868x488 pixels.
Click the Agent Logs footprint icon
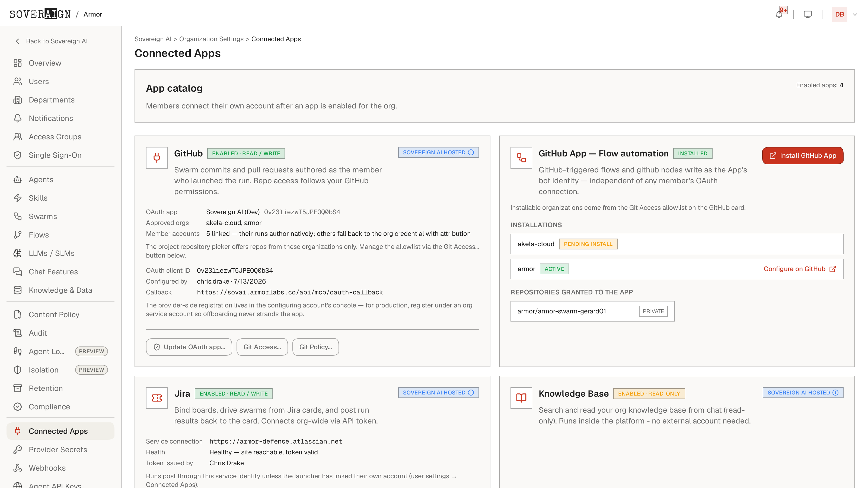coord(18,351)
